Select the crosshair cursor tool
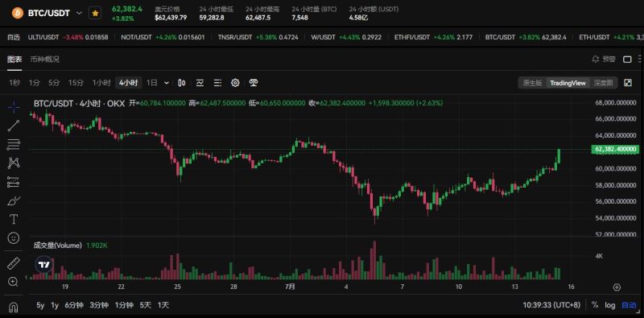Image resolution: width=644 pixels, height=318 pixels. click(x=14, y=107)
